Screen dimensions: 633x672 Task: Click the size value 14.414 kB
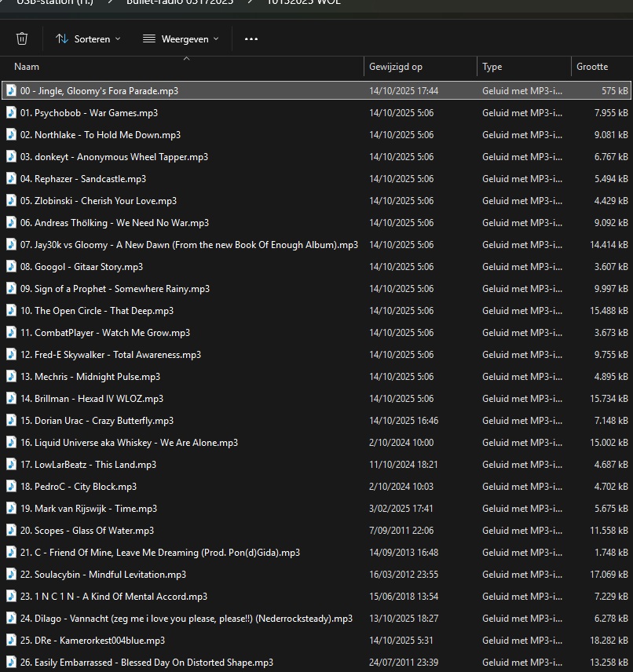[x=609, y=245]
